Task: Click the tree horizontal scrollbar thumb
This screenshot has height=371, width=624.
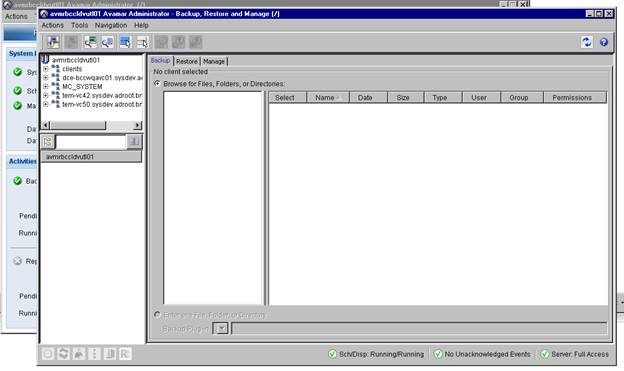Action: 78,125
